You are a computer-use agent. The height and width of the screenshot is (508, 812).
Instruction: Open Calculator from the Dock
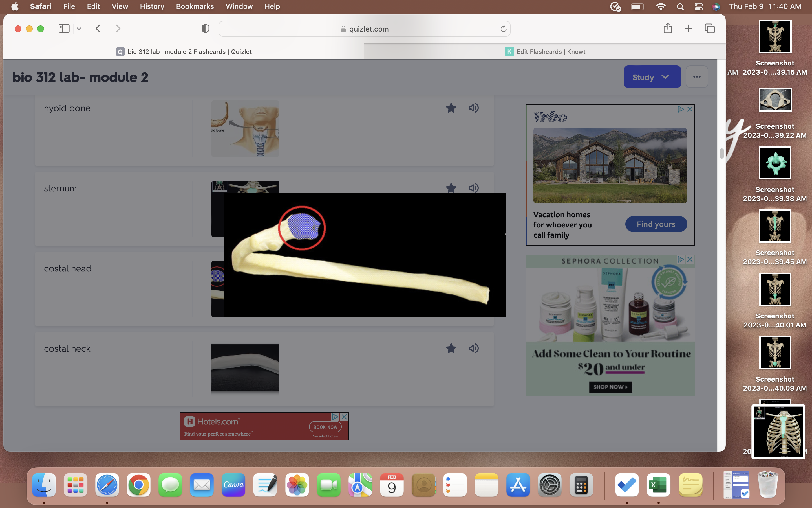click(x=581, y=485)
